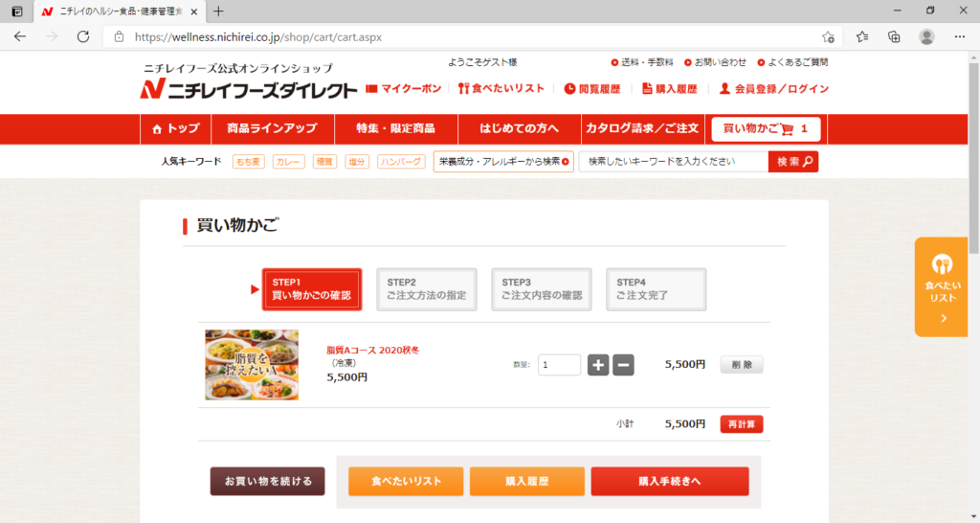The image size is (980, 523).
Task: Click the ニチレイフーズダイレクト logo
Action: [x=248, y=89]
